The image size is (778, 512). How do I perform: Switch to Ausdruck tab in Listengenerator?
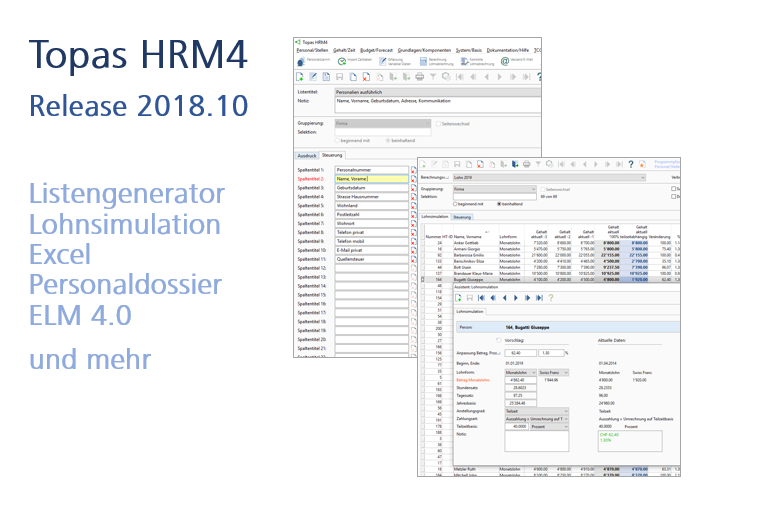(307, 156)
